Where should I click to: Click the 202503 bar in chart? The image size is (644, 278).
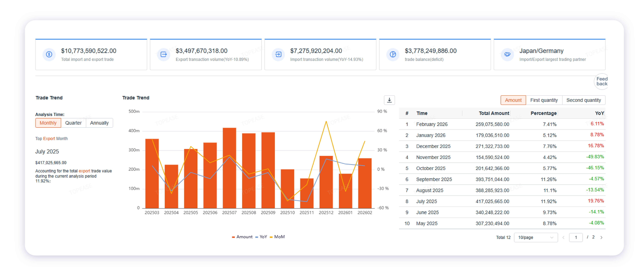(152, 173)
